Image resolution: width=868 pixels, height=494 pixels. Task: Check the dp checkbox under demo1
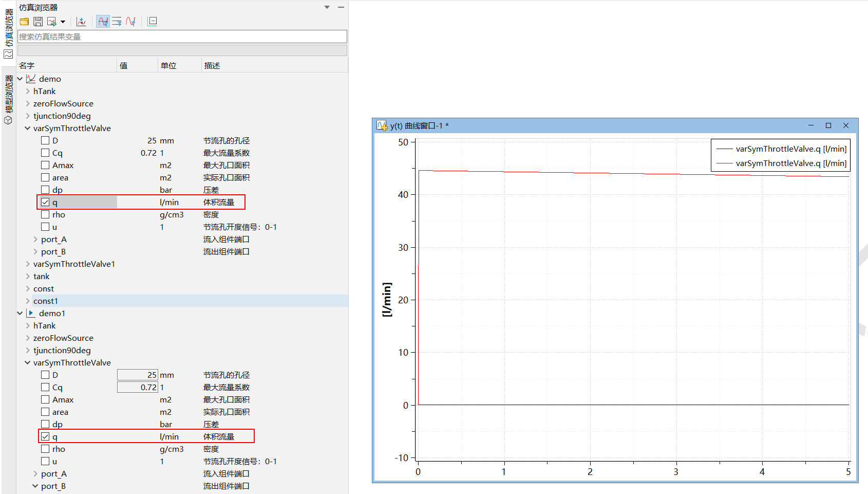point(45,425)
